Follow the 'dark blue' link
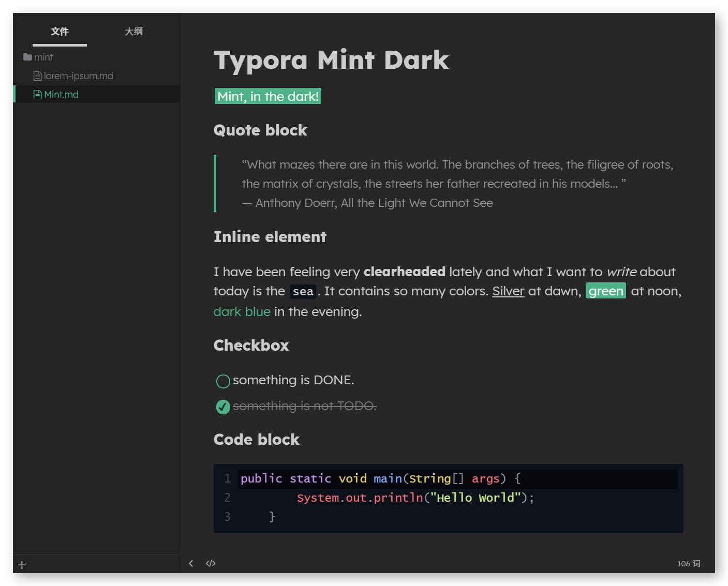Viewport: 728px width, 586px height. coord(242,312)
